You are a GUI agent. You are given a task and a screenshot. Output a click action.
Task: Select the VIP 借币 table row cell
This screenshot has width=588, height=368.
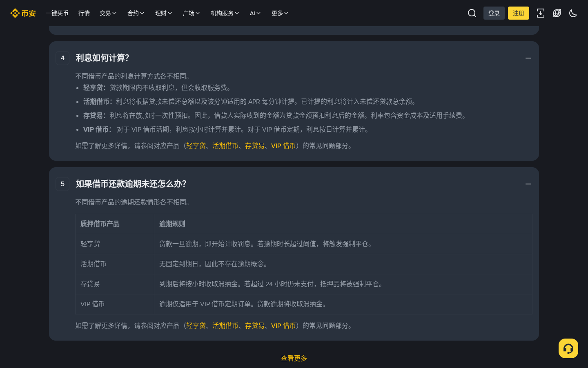tap(115, 304)
